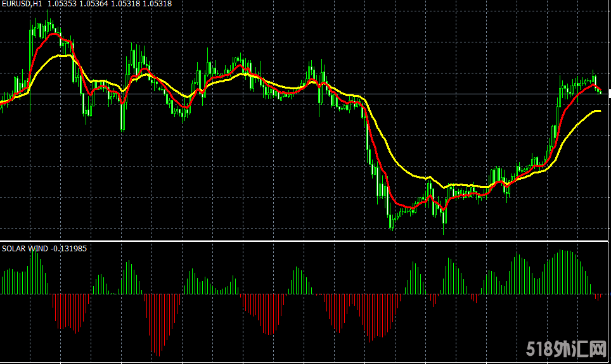Select the last candlestick at chart's right
The height and width of the screenshot is (364, 611).
tap(601, 91)
